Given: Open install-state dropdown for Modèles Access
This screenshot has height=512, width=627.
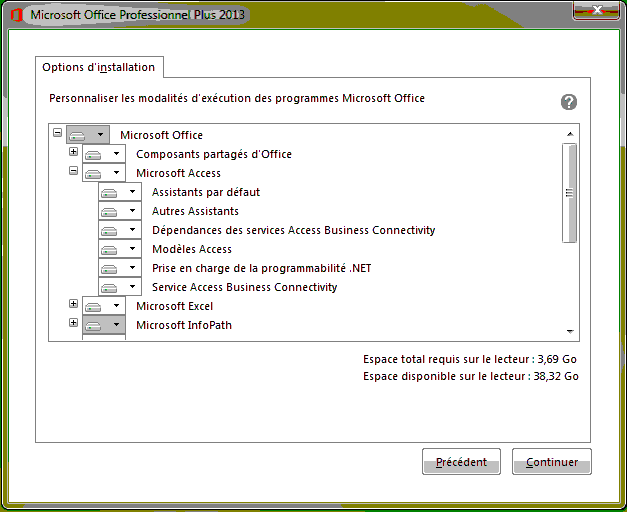Looking at the screenshot, I should pyautogui.click(x=120, y=249).
